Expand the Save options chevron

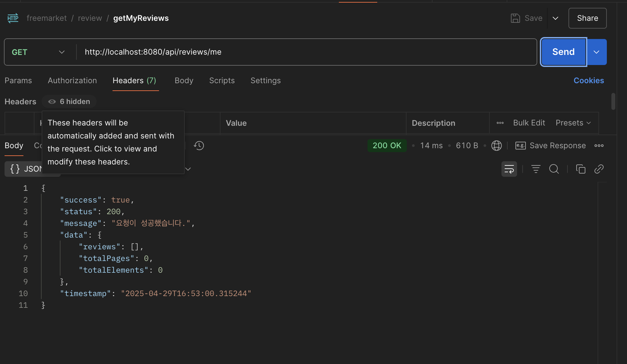555,18
